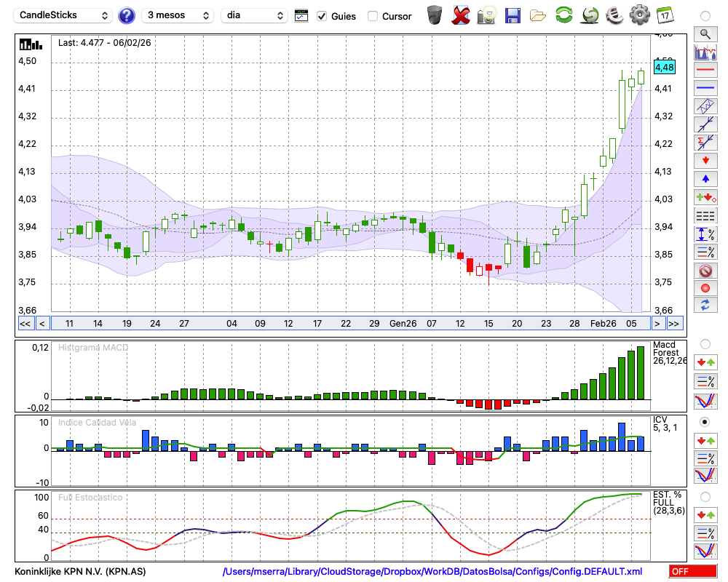Screen dimensions: 728x582
Task: Enable the Cursor checkbox
Action: tap(373, 16)
